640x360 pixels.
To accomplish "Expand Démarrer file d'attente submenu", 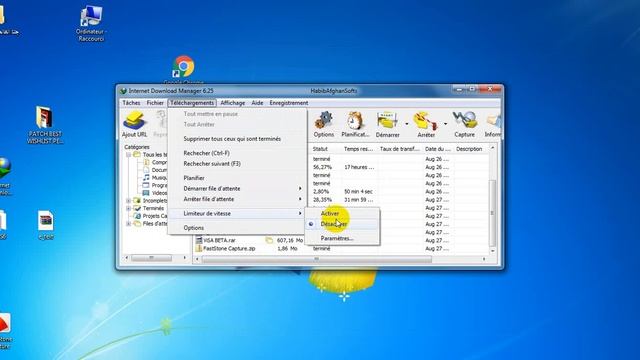I will tap(300, 189).
